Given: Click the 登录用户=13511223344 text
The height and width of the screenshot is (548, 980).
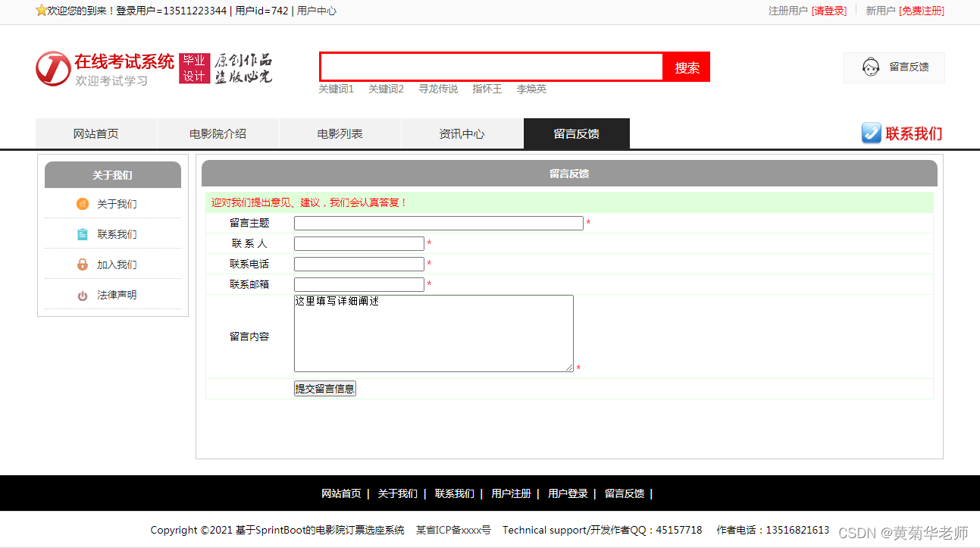Looking at the screenshot, I should point(171,11).
